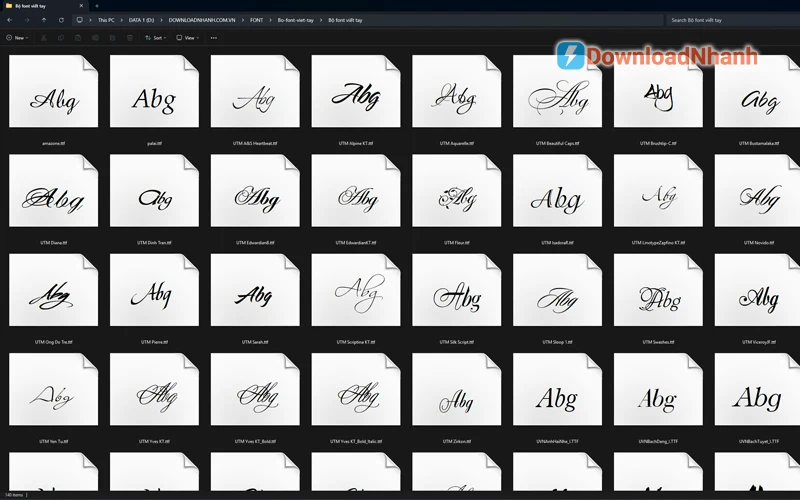Select the amazone.ttf font file
The image size is (800, 500).
54,91
